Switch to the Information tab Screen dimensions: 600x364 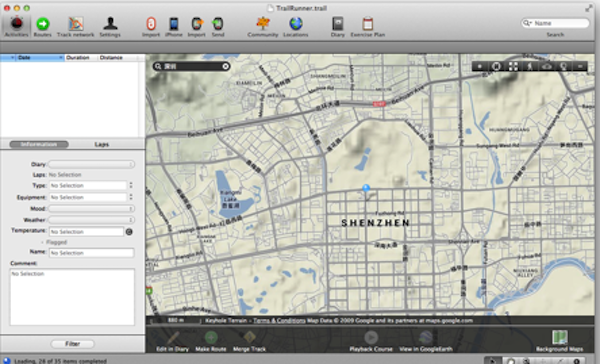[39, 144]
